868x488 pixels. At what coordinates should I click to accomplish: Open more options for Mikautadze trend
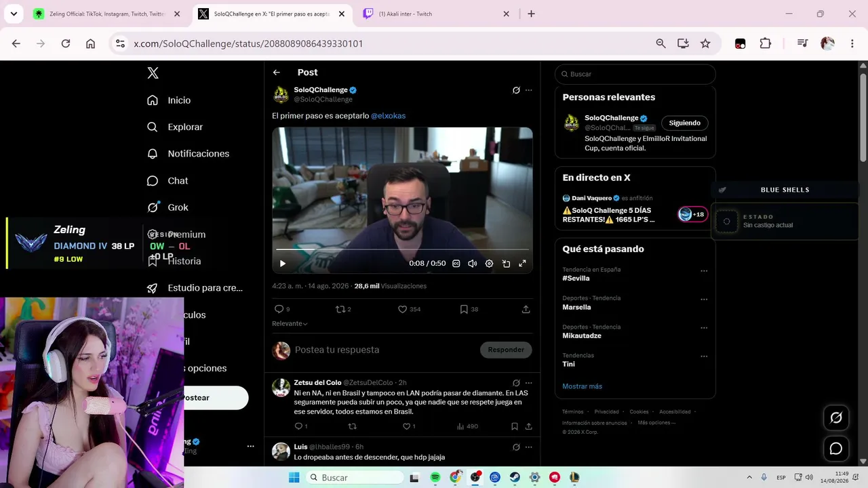[704, 328]
